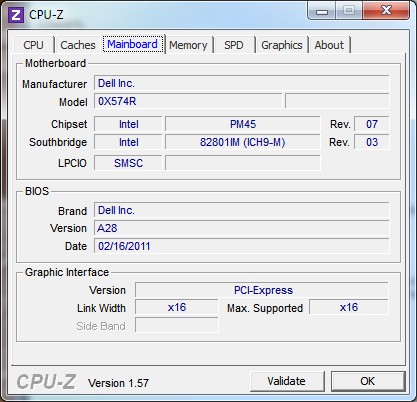The height and width of the screenshot is (402, 417).
Task: Click the Manufacturer field showing Dell Inc.
Action: tap(242, 83)
